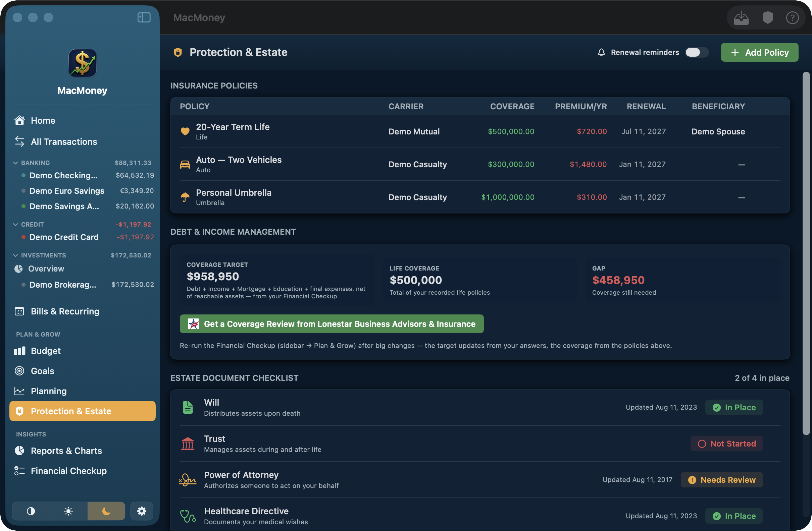The width and height of the screenshot is (812, 531).
Task: Open Bills & Recurring page
Action: click(82, 311)
